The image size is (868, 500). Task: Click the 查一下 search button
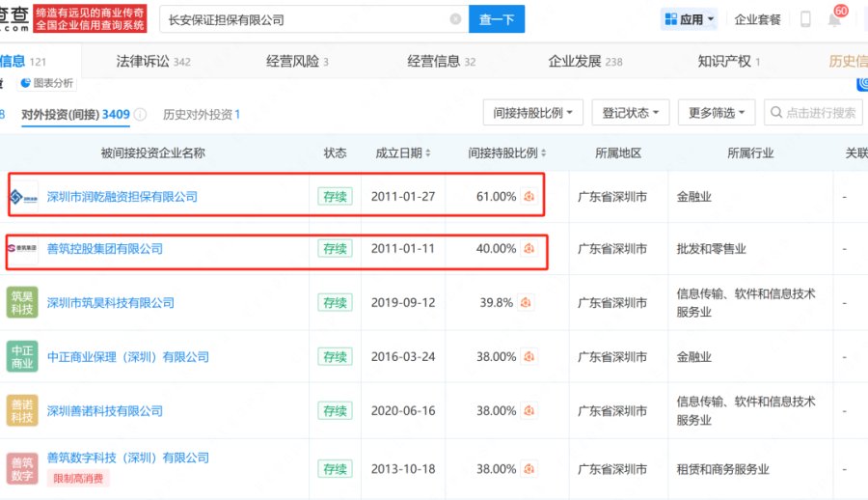click(497, 19)
